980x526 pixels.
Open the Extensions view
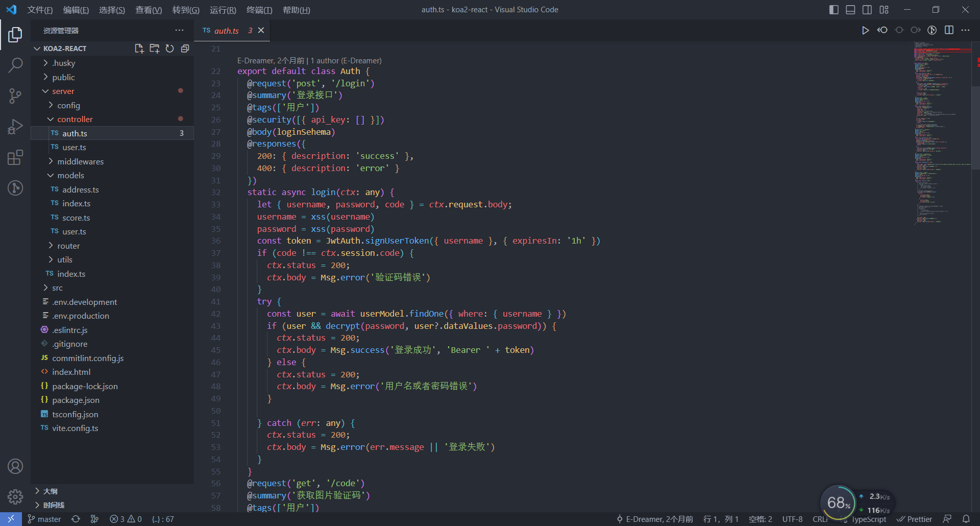tap(15, 157)
